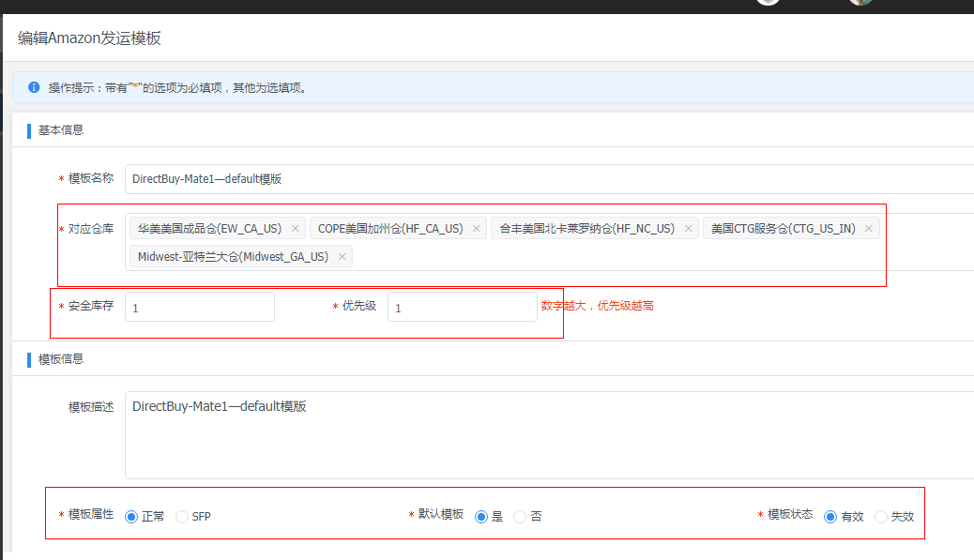Screen dimensions: 974x560
Task: Click the 华美美国成品仓(EW_CA_US) tag text
Action: [x=209, y=229]
